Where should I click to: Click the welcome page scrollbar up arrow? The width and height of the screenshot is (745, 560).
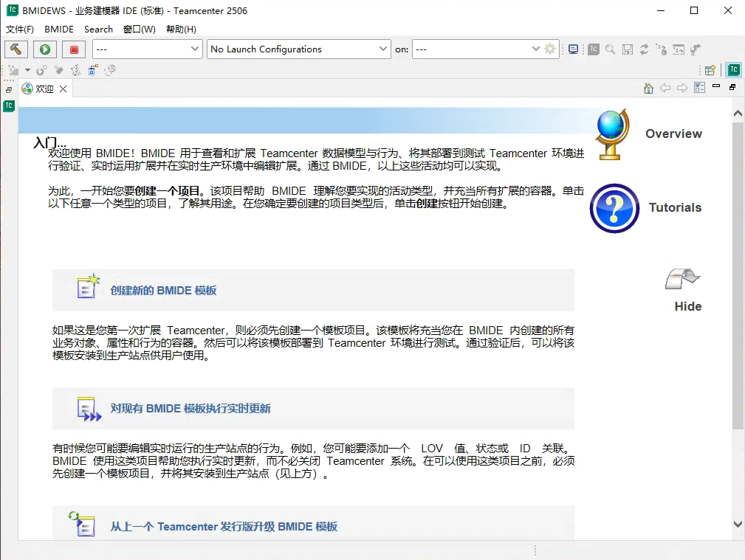pos(738,114)
